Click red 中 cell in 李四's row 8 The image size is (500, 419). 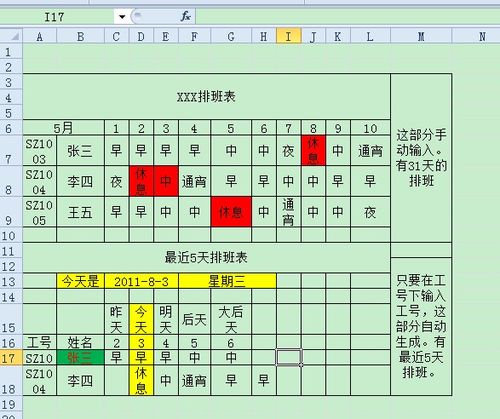(166, 181)
